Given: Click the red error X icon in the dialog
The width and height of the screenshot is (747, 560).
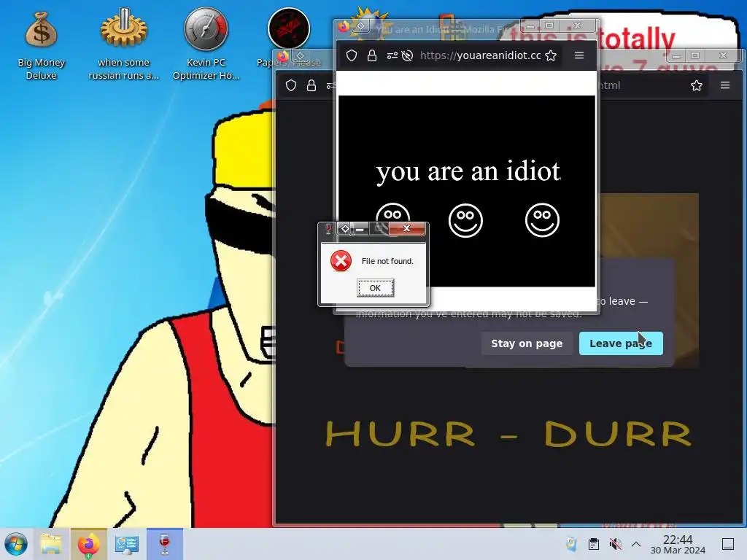Looking at the screenshot, I should 341,261.
